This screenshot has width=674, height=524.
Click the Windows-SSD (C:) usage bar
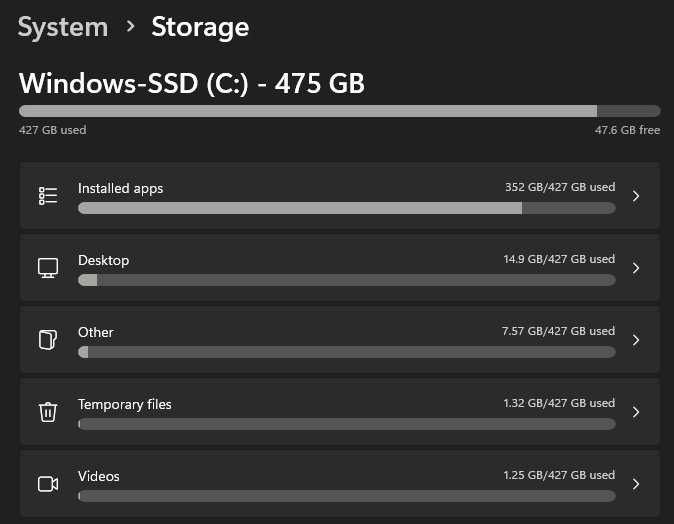point(339,111)
